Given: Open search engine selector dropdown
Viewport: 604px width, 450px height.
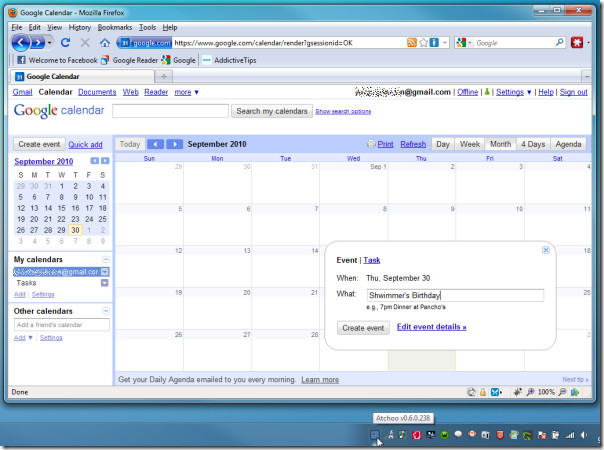Looking at the screenshot, I should [464, 42].
